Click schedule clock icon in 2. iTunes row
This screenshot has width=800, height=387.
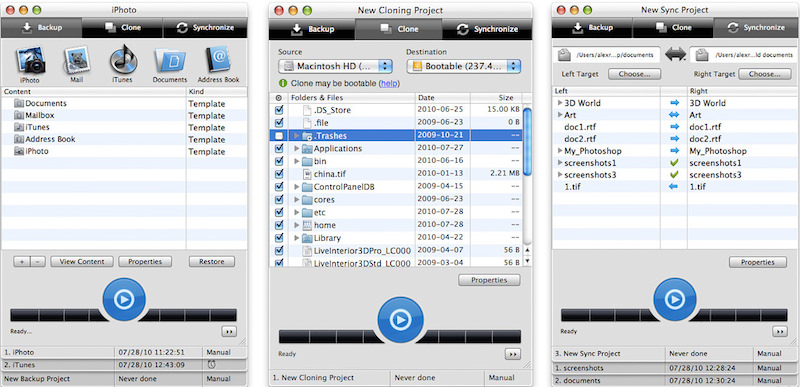point(211,365)
